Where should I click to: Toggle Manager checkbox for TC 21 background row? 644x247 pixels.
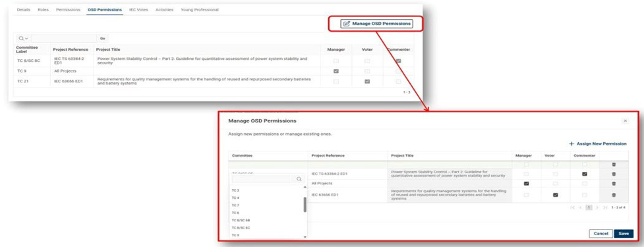tap(336, 81)
